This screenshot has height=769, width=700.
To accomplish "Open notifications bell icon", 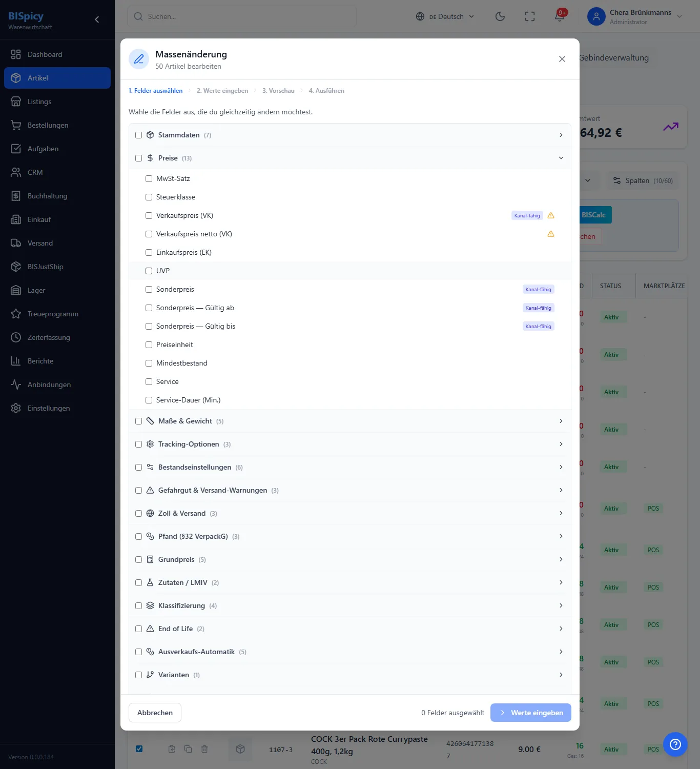I will tap(560, 16).
